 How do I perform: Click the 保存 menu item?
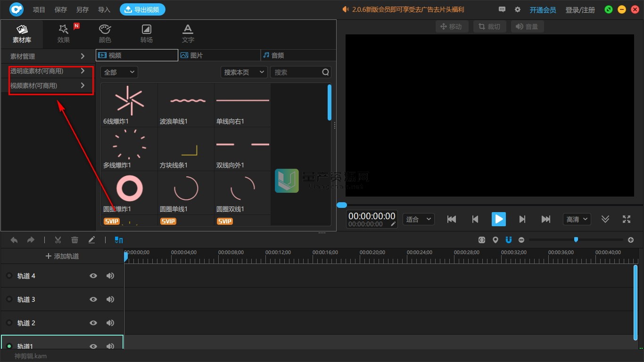[61, 9]
